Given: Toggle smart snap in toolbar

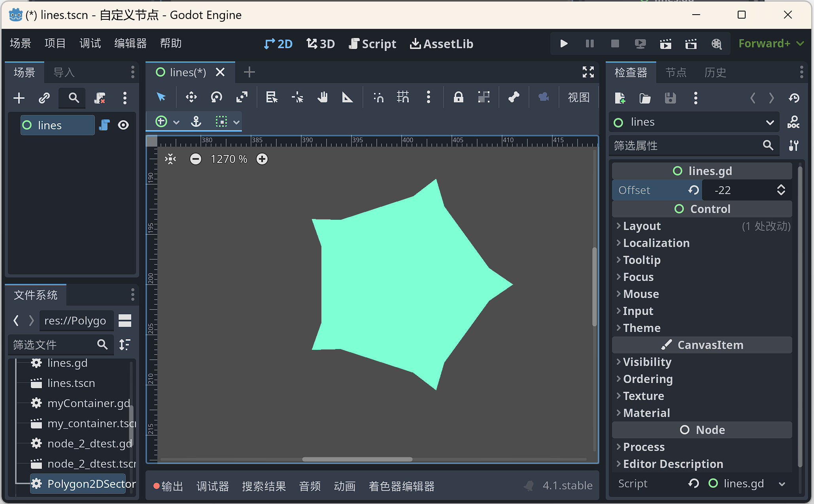Looking at the screenshot, I should click(x=378, y=97).
